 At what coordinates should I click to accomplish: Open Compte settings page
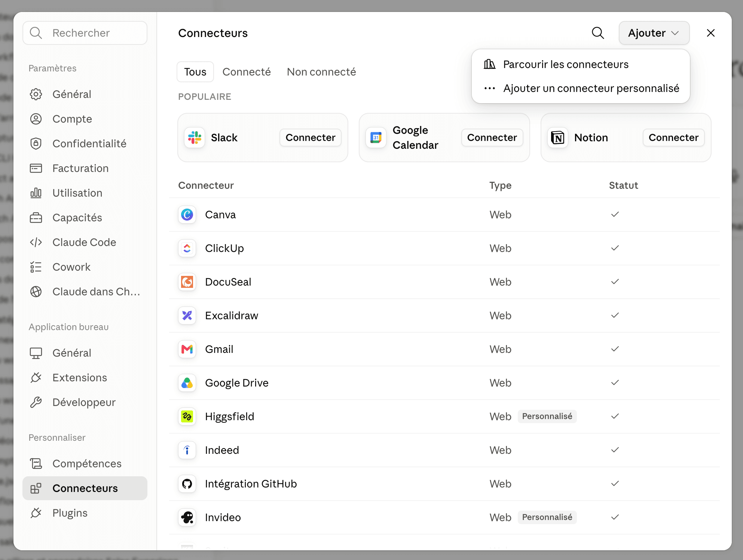(x=85, y=119)
